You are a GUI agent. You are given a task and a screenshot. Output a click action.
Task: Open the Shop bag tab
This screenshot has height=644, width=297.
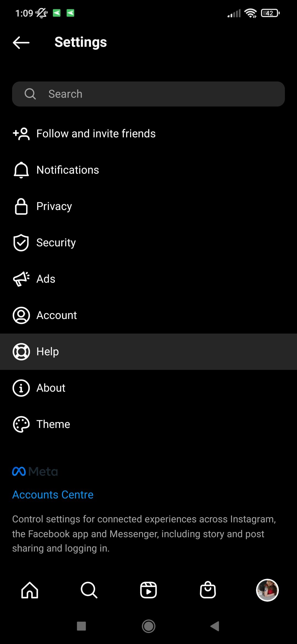(208, 590)
